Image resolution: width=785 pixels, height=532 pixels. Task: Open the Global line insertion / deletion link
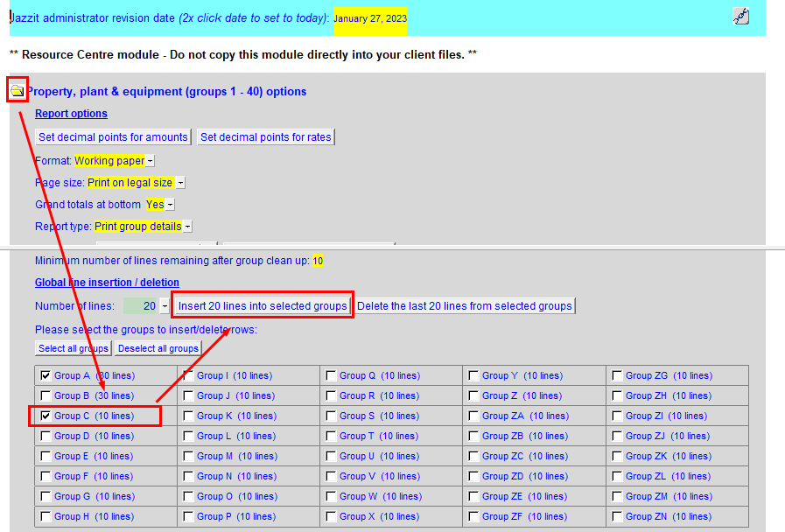pos(107,282)
